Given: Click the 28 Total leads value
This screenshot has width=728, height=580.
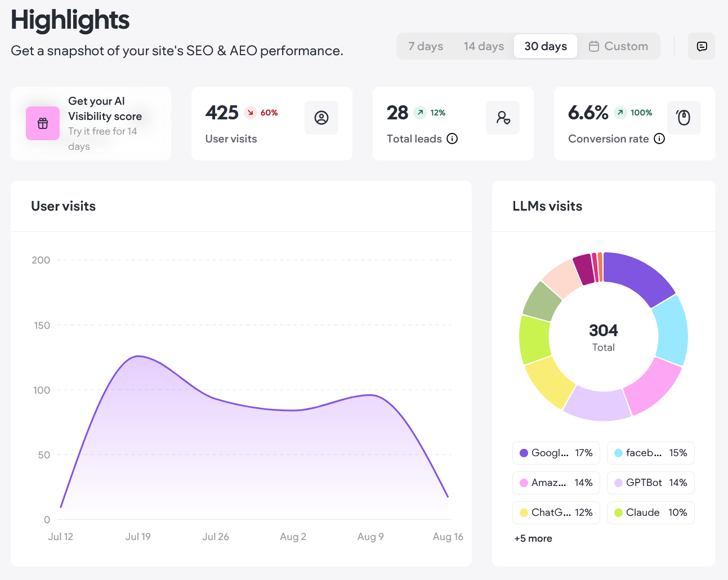Looking at the screenshot, I should point(398,113).
